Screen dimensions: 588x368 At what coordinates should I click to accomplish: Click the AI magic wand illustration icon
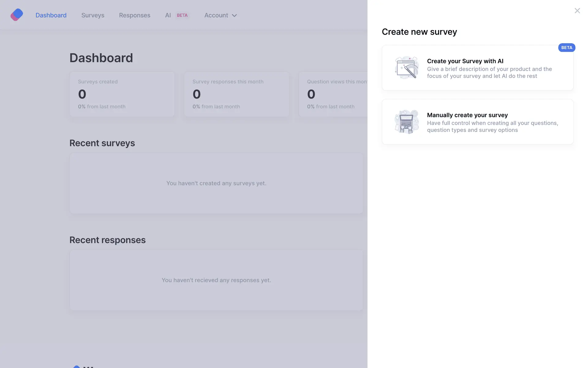(x=407, y=68)
